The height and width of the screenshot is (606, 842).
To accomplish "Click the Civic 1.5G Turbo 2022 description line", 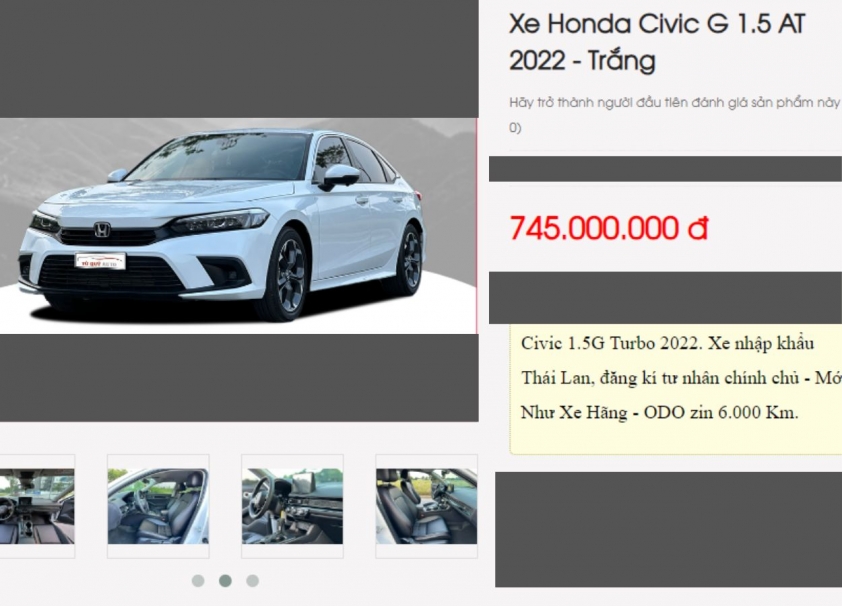I will tap(667, 343).
